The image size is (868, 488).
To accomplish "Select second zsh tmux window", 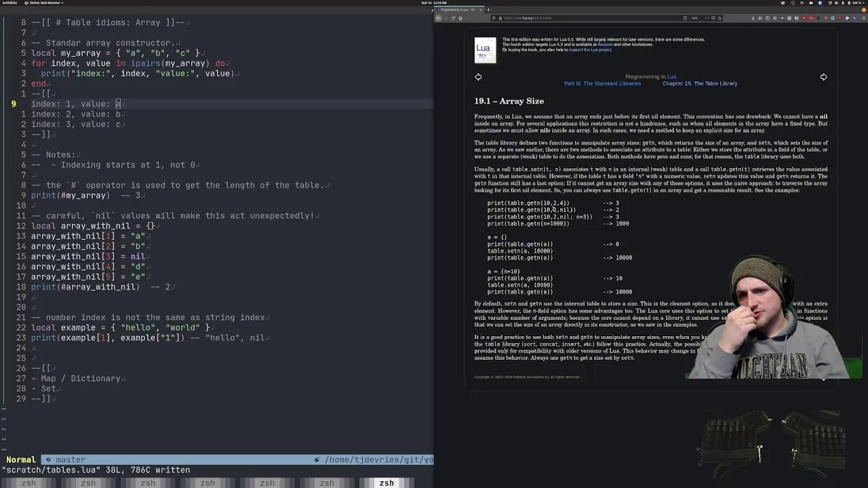I will pyautogui.click(x=88, y=483).
